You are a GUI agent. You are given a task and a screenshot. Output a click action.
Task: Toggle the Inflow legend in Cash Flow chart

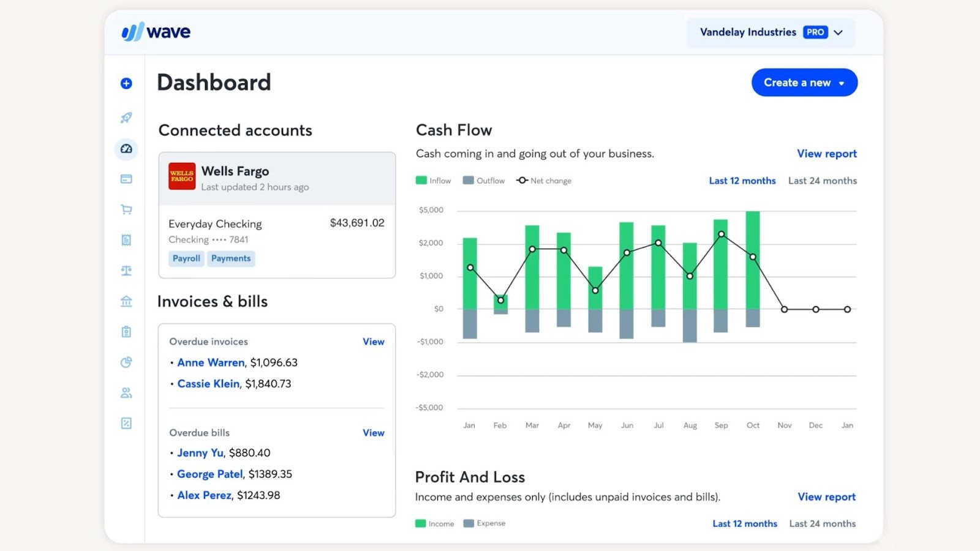pyautogui.click(x=433, y=180)
